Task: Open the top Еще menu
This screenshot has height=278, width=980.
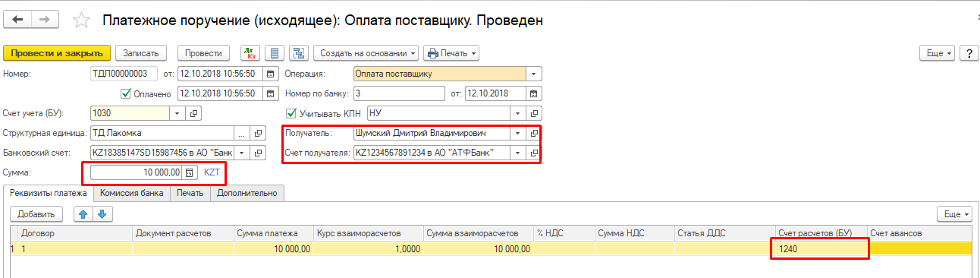Action: point(938,53)
